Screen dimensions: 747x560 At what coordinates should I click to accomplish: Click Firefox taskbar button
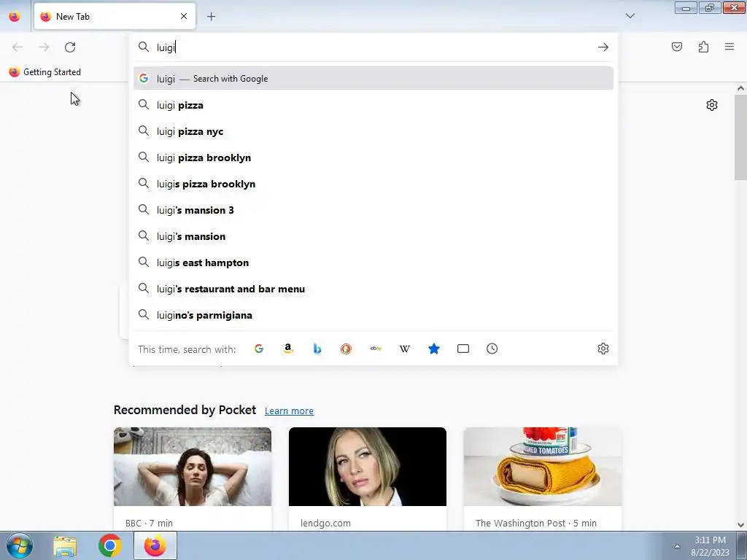155,545
